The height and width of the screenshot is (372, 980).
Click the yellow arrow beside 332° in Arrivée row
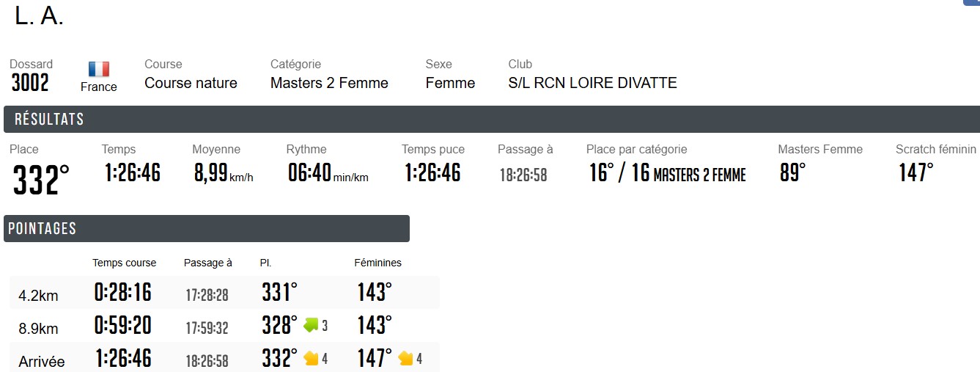311,358
